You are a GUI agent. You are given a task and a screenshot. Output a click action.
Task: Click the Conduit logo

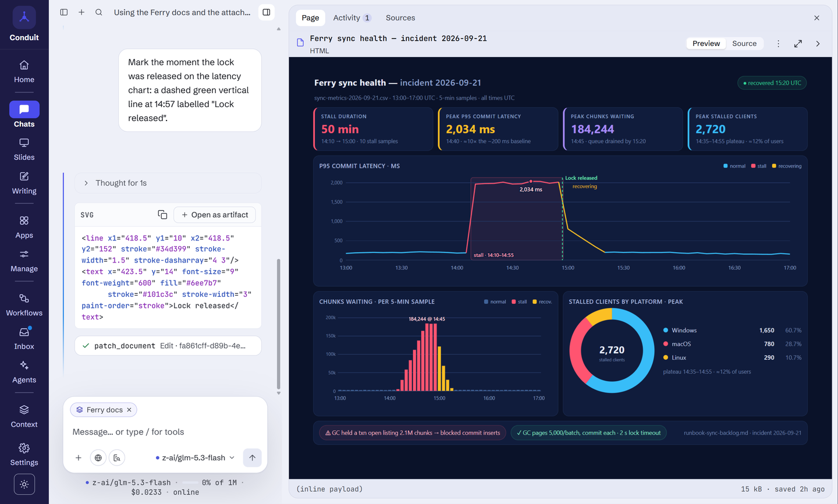(24, 17)
